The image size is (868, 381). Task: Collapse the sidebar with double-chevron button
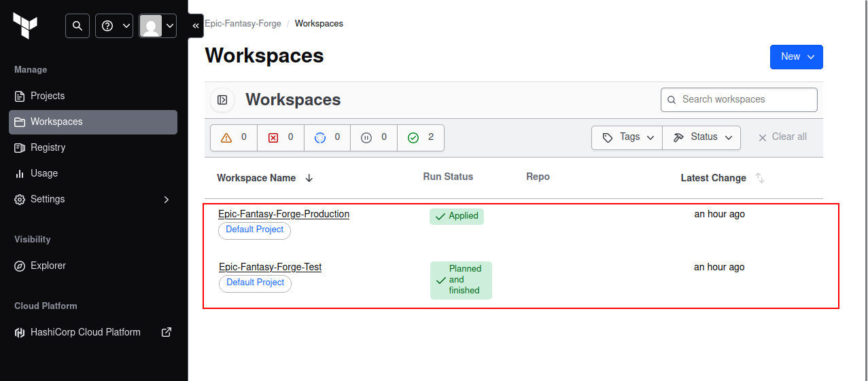point(196,26)
